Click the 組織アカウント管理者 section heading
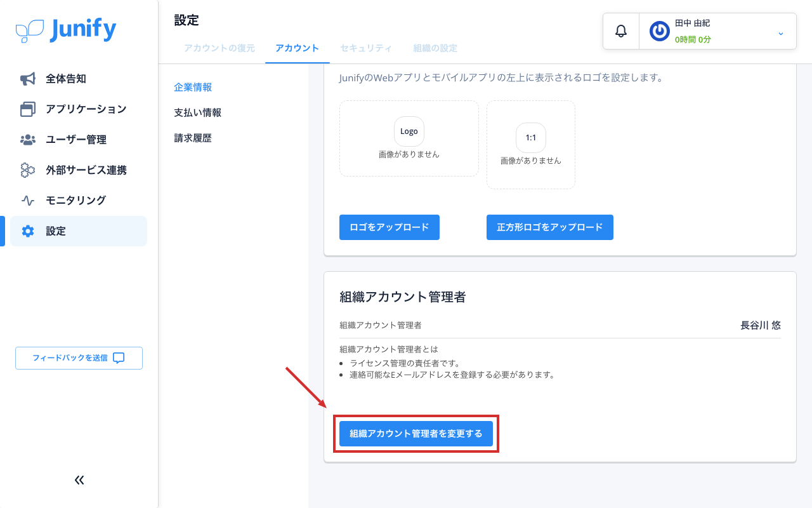Image resolution: width=812 pixels, height=508 pixels. coord(403,297)
